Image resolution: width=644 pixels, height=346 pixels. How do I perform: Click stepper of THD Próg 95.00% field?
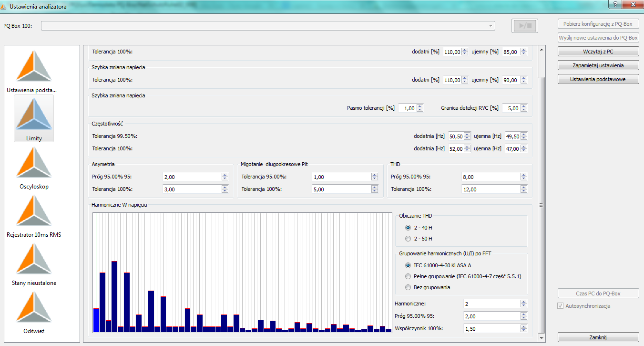(x=524, y=177)
